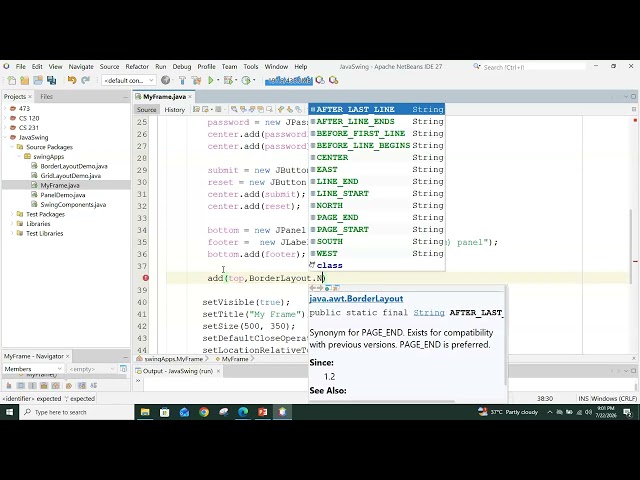The width and height of the screenshot is (640, 480).
Task: Click the globe browser icon in toolbar
Action: point(165,80)
